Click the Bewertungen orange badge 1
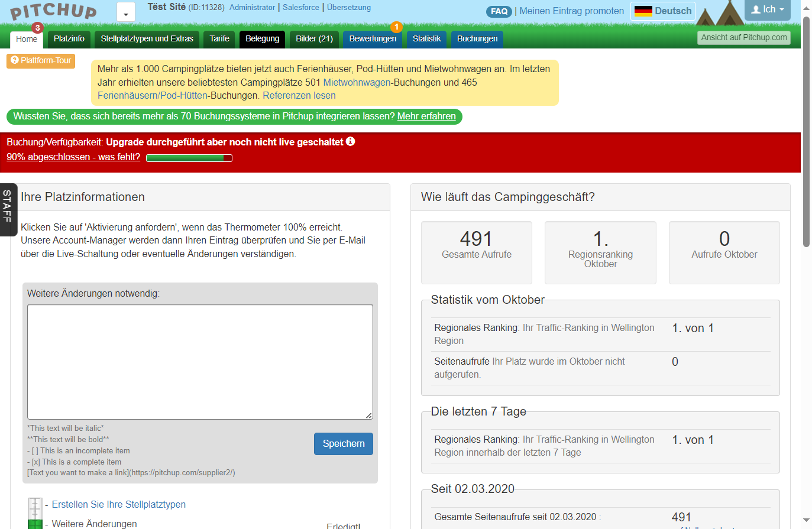The width and height of the screenshot is (812, 529). click(396, 27)
